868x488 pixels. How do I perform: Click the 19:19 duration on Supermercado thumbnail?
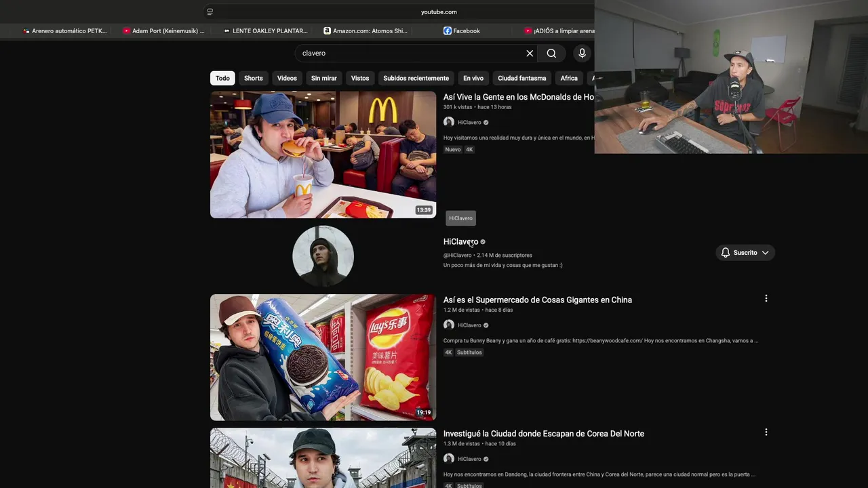[424, 413]
